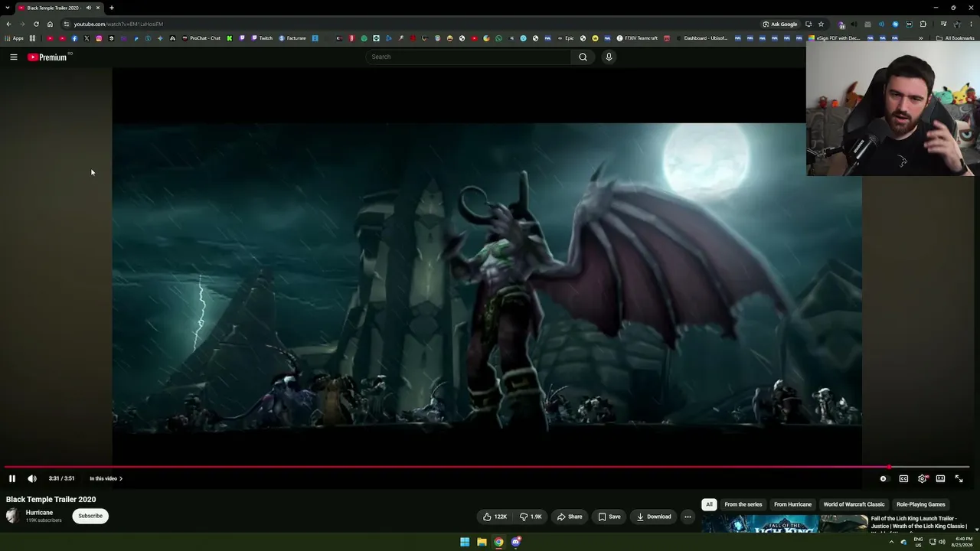
Task: Select the 'World of Warcraft Classic' chip
Action: coord(854,504)
